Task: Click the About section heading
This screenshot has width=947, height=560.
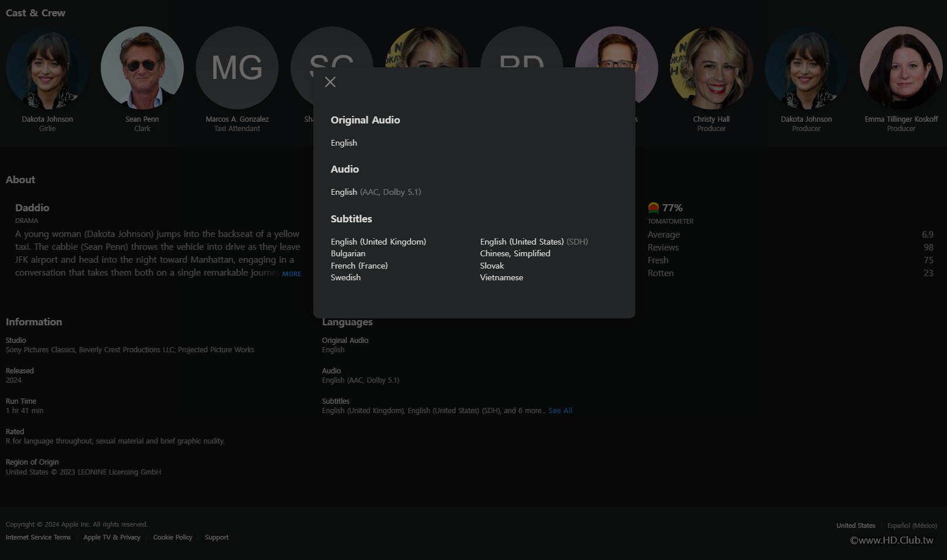Action: (x=20, y=180)
